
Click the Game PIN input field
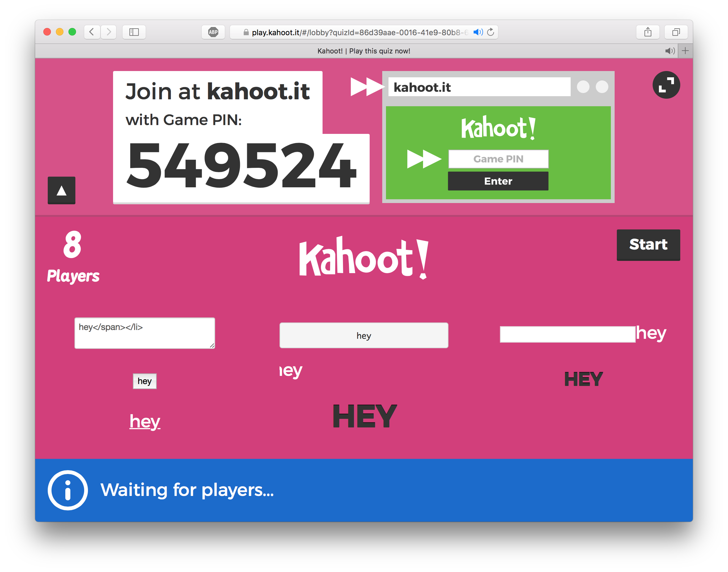(498, 158)
